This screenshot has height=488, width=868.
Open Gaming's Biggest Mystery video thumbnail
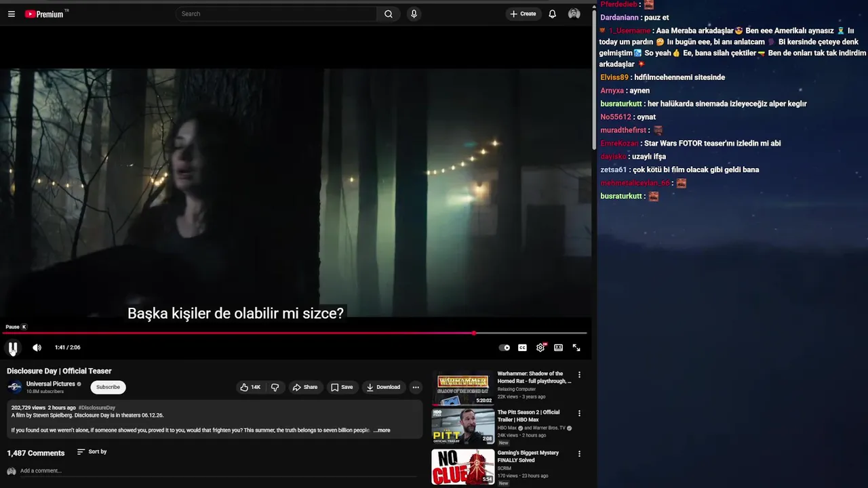[463, 466]
